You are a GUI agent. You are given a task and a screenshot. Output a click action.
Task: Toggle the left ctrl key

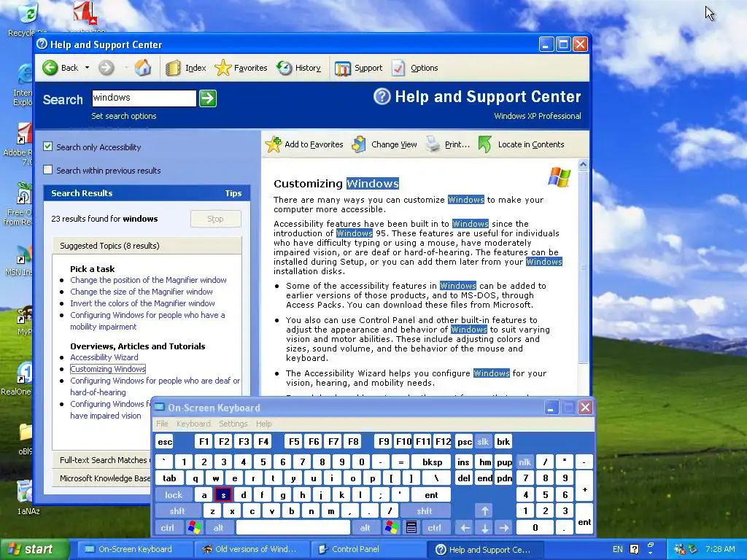point(167,528)
